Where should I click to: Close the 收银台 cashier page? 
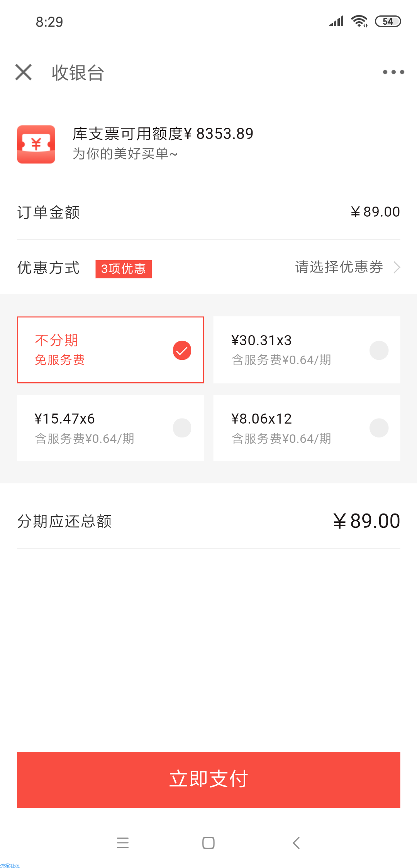click(24, 72)
